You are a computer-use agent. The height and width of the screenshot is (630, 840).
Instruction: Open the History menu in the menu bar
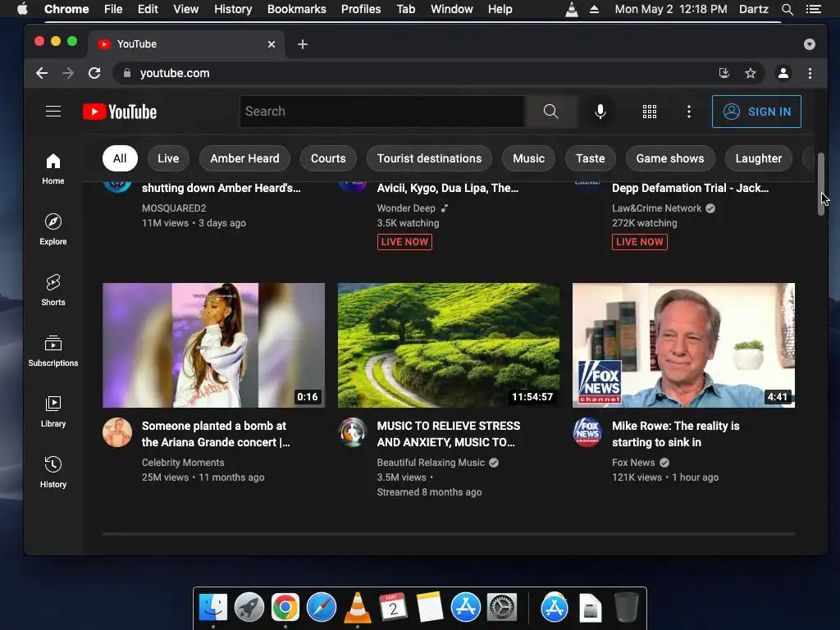click(x=233, y=9)
